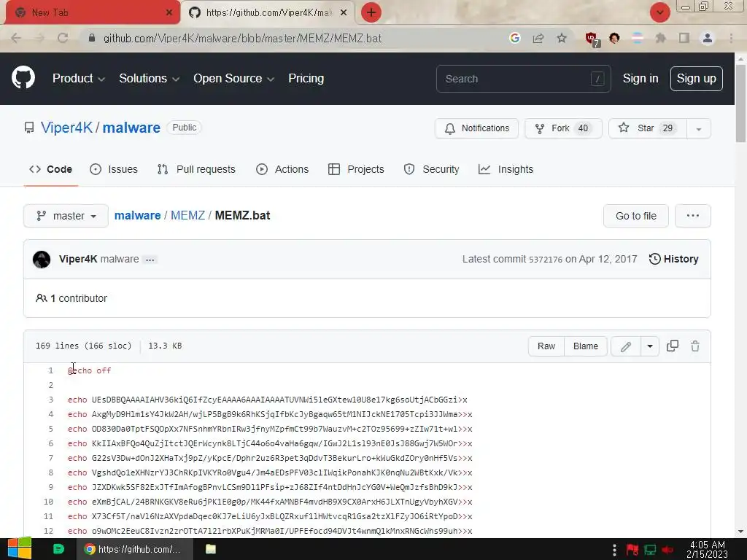Viewport: 747px width, 560px height.
Task: Click Go to file button
Action: point(635,216)
